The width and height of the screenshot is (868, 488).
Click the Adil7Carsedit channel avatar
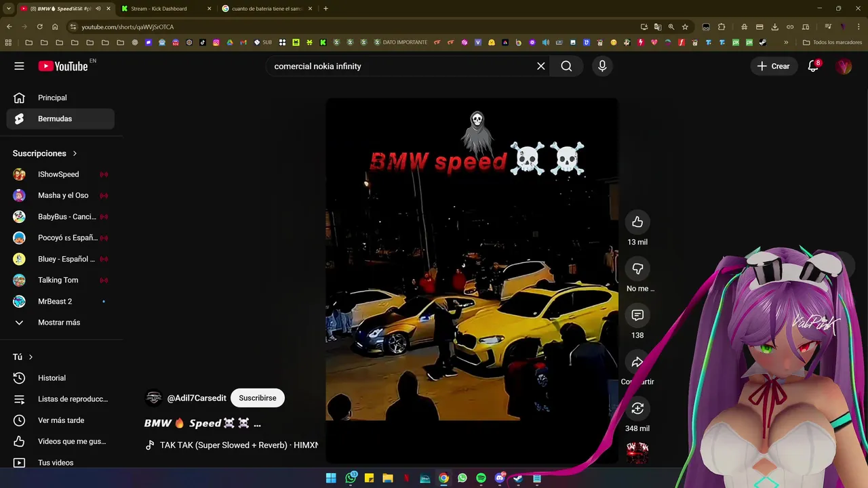coord(154,398)
